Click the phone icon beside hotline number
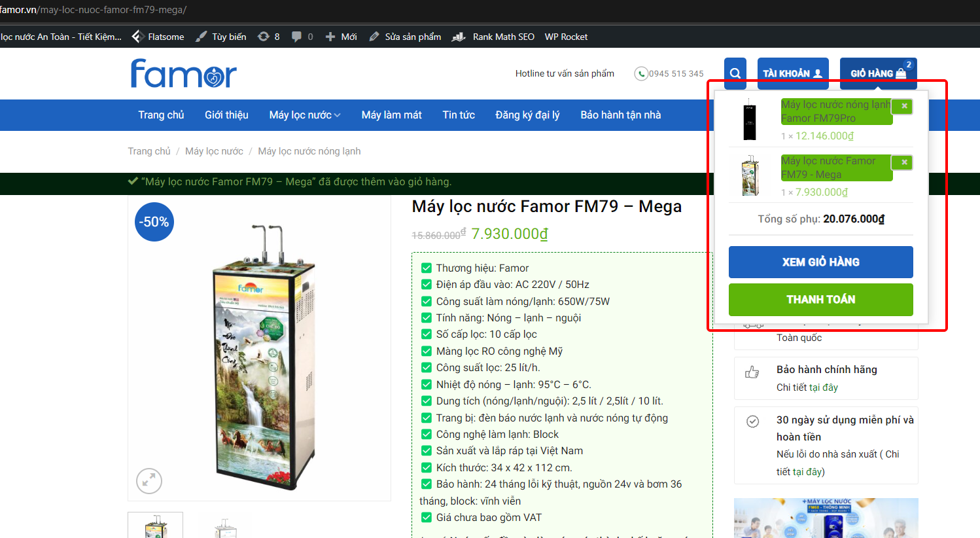This screenshot has width=980, height=538. [641, 73]
